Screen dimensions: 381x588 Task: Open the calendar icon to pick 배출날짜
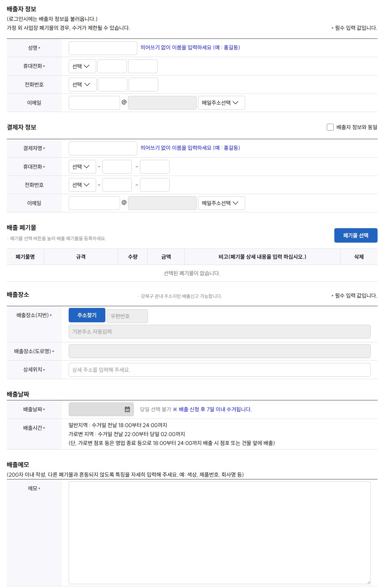127,409
